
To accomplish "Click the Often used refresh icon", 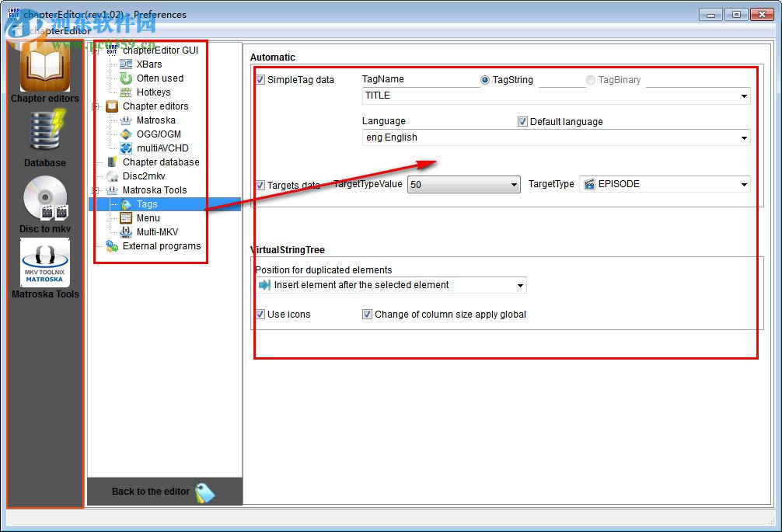I will (126, 78).
